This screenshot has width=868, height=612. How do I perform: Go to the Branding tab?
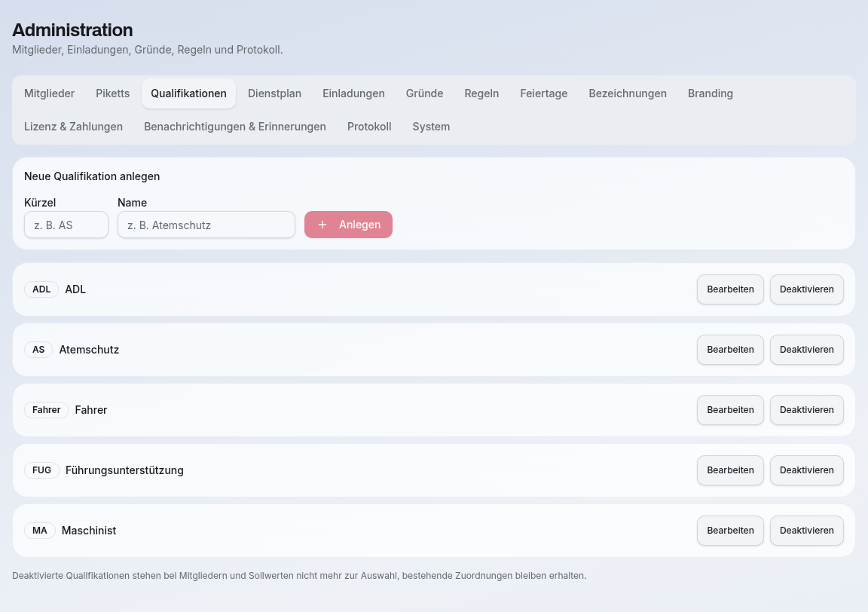(711, 93)
